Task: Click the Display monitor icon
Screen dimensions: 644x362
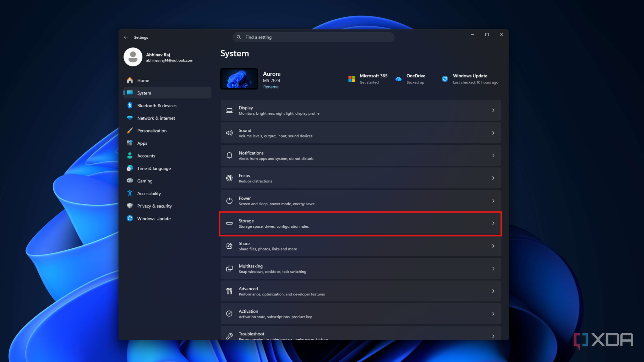Action: tap(229, 111)
